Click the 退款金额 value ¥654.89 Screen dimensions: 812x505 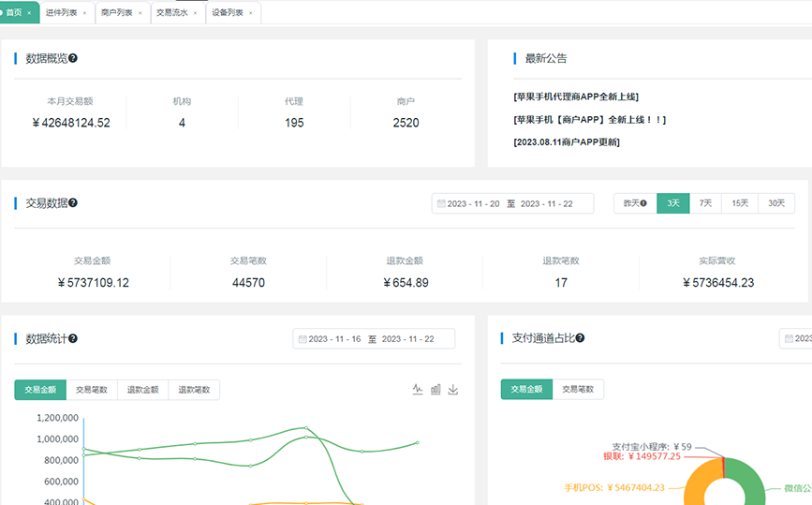point(406,283)
